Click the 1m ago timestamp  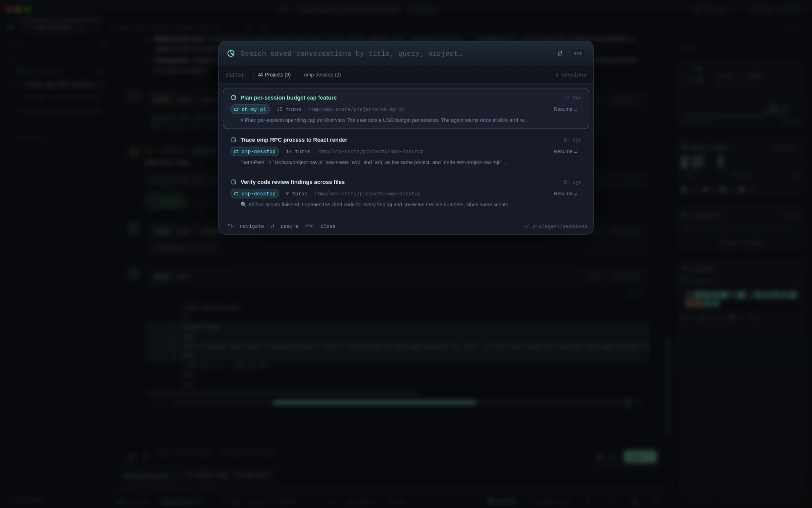(572, 98)
